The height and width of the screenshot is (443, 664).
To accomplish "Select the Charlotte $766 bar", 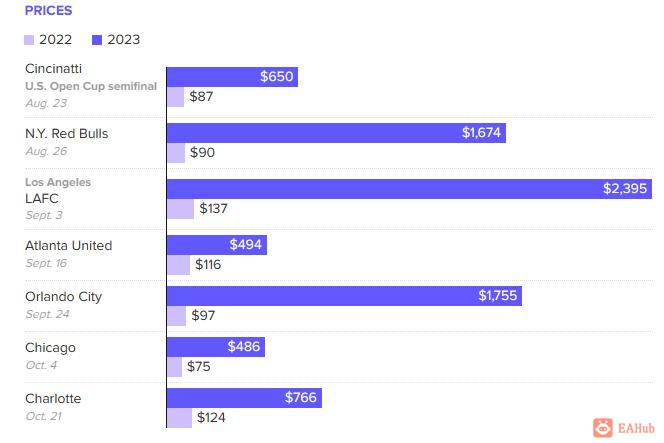I will point(244,398).
